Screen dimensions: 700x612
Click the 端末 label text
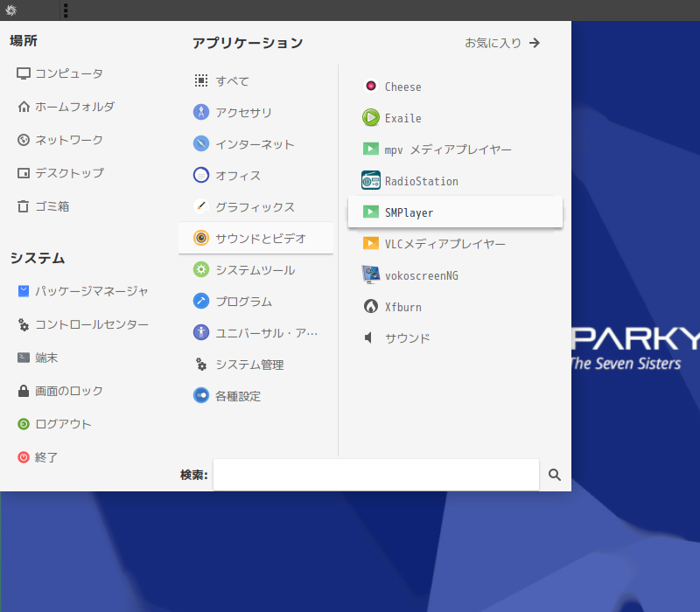pos(46,358)
